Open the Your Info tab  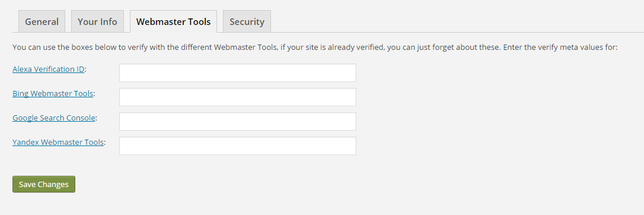[x=97, y=21]
